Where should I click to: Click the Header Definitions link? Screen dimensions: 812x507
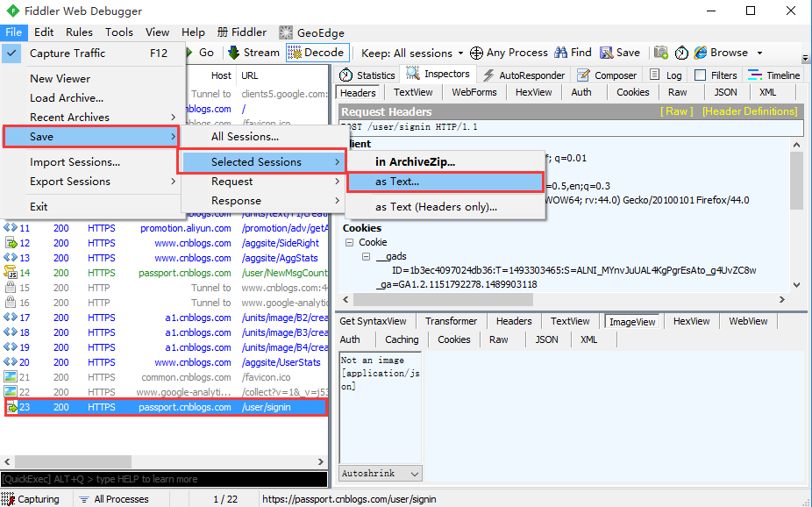pyautogui.click(x=750, y=111)
